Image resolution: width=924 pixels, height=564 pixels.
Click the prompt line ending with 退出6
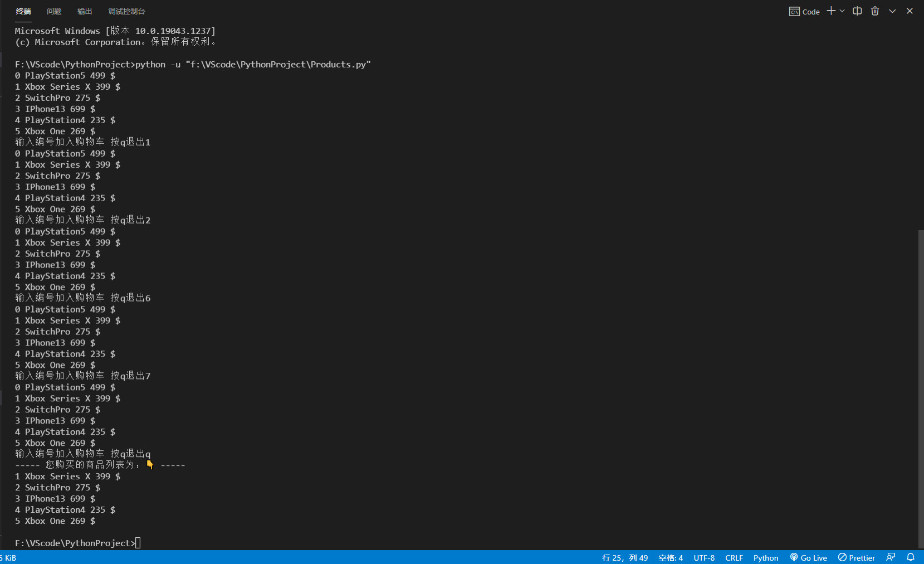(x=82, y=298)
